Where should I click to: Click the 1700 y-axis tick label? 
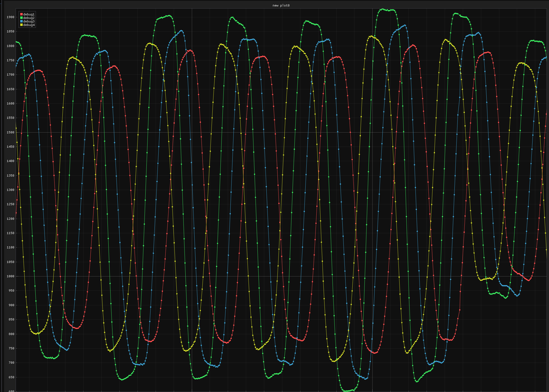11,75
